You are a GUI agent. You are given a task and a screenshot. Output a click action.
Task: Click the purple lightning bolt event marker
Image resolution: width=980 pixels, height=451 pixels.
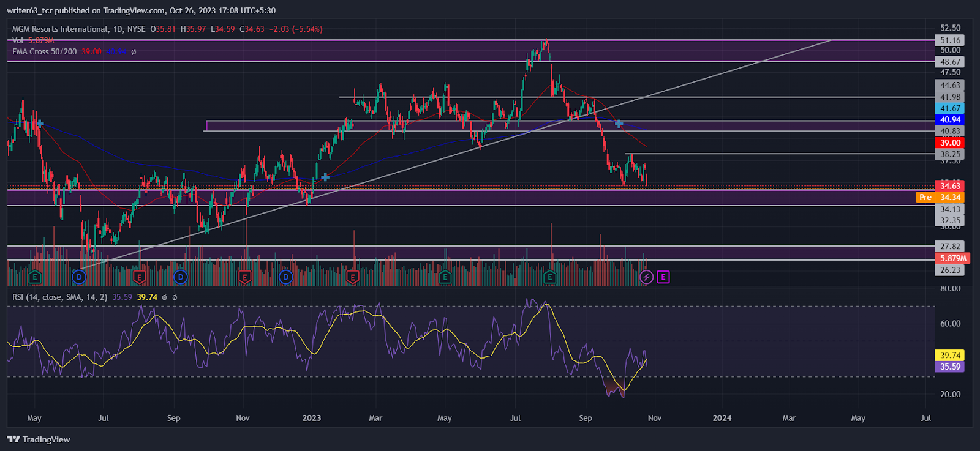646,277
